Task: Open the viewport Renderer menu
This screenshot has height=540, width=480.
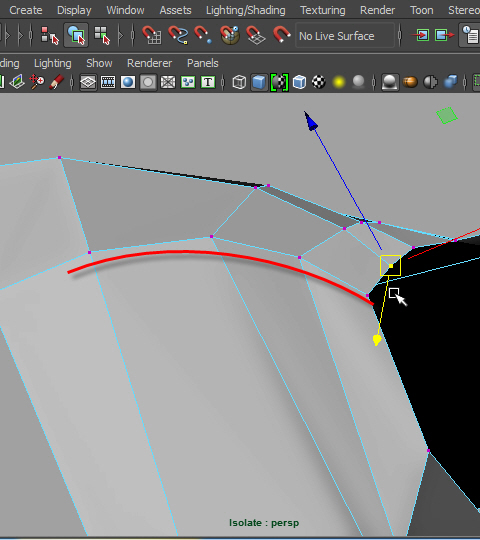Action: pos(149,63)
